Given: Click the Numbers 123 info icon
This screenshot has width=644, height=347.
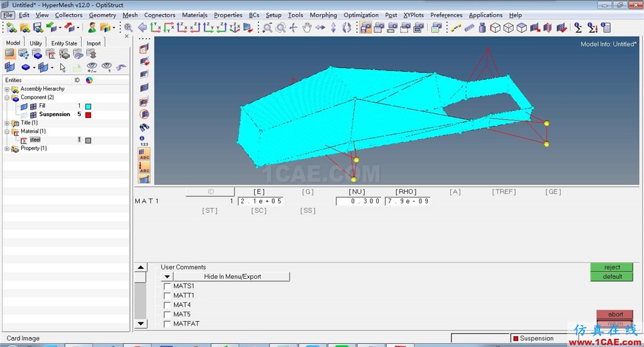Looking at the screenshot, I should click(x=144, y=141).
